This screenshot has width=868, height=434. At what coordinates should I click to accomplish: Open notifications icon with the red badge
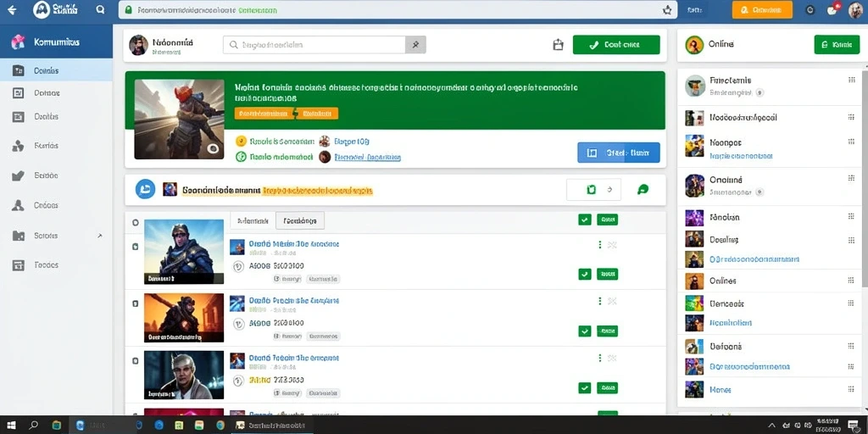click(832, 9)
